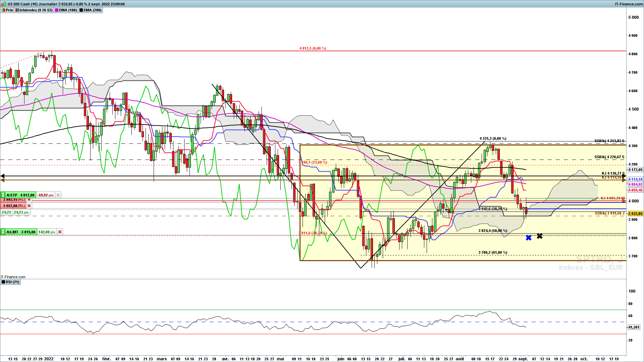Click the left arrowhead of black horizontal line

tap(2, 176)
